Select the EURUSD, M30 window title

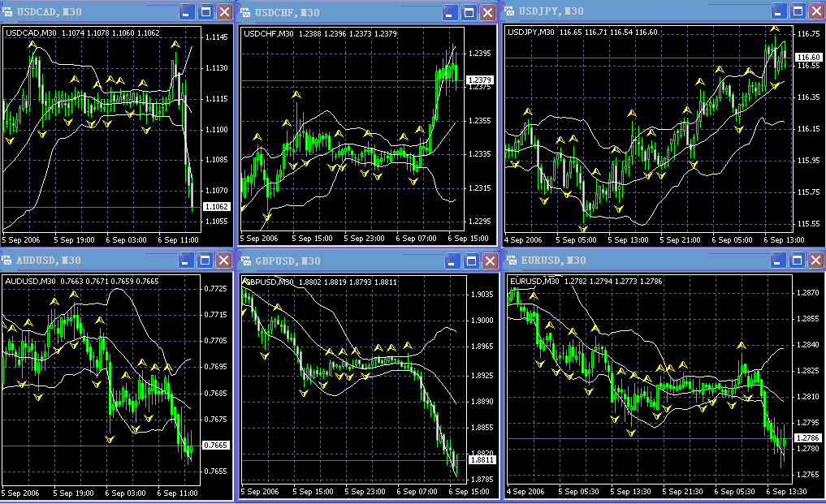click(553, 261)
